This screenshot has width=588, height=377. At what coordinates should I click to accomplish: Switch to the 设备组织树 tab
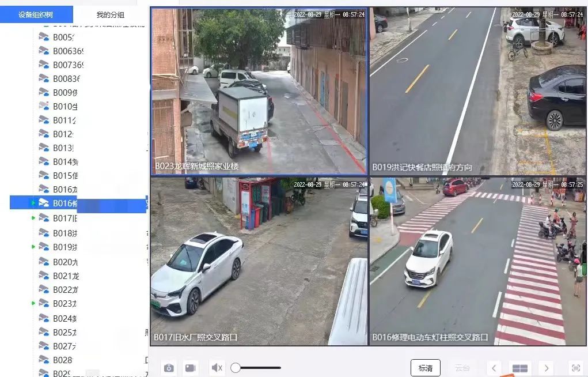[x=36, y=14]
